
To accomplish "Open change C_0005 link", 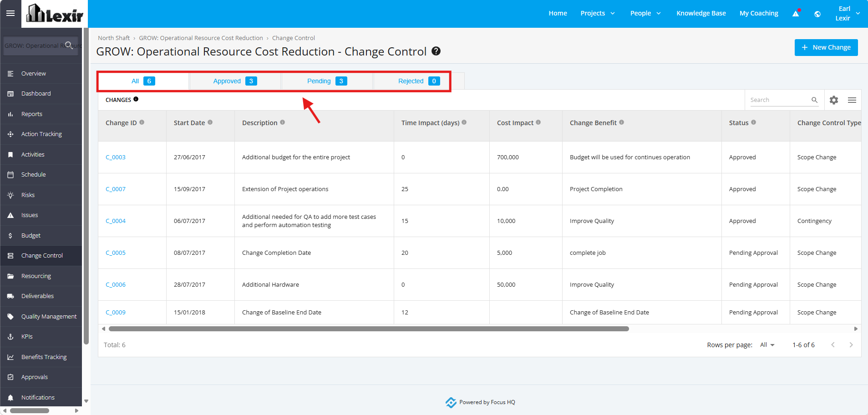I will 116,253.
